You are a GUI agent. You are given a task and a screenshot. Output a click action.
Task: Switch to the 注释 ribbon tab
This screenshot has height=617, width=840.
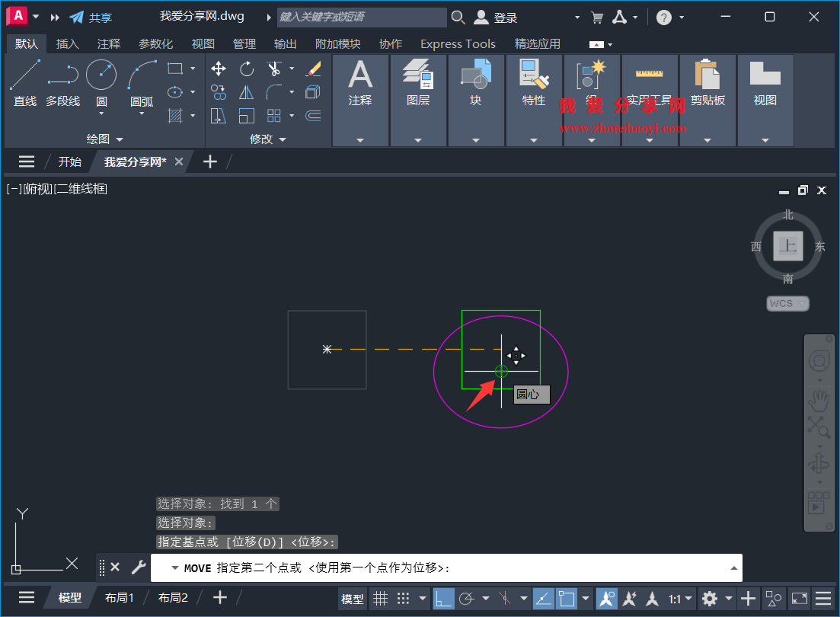(109, 44)
